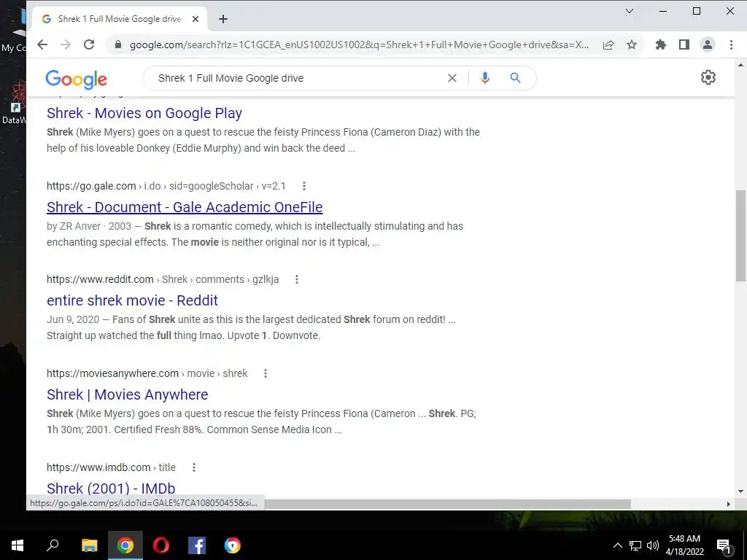Screen dimensions: 747x560
Task: Click the reddit.com Shrek comments URL
Action: click(x=163, y=279)
